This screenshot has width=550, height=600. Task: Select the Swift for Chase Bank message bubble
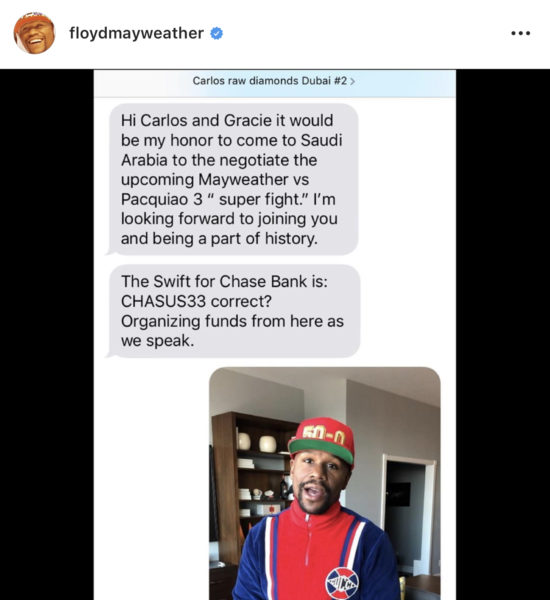[x=233, y=311]
